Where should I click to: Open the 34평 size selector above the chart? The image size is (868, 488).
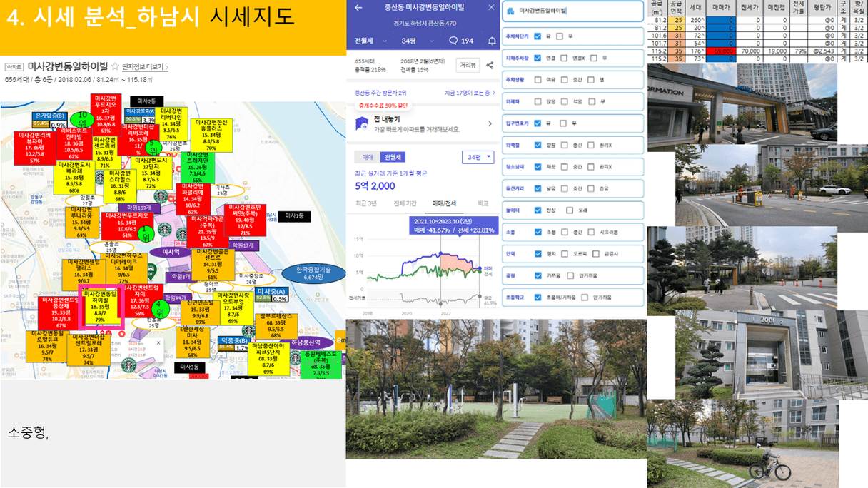click(x=478, y=157)
